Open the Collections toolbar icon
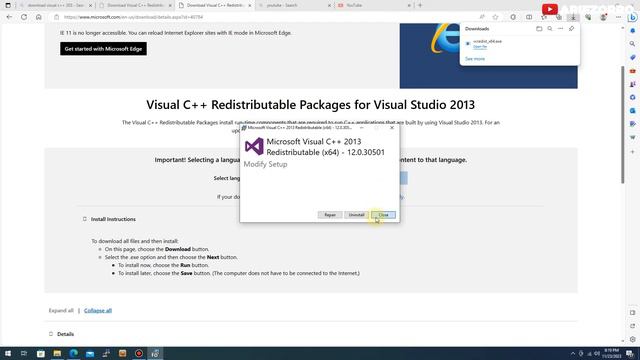The height and width of the screenshot is (360, 640). tap(559, 17)
